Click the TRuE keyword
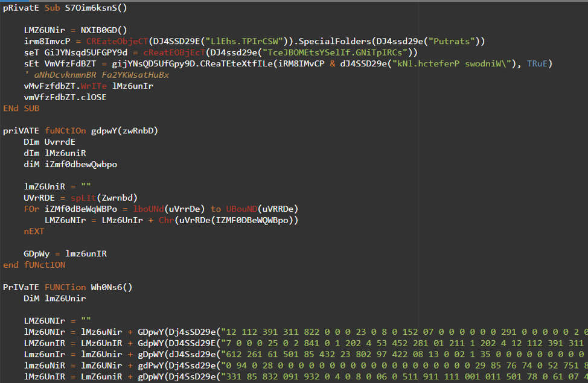588x383 pixels. click(537, 64)
